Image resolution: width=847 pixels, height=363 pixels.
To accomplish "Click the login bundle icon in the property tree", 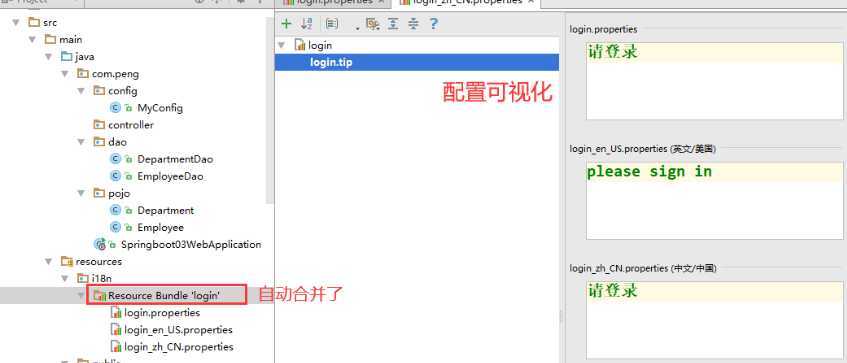I will pos(300,45).
